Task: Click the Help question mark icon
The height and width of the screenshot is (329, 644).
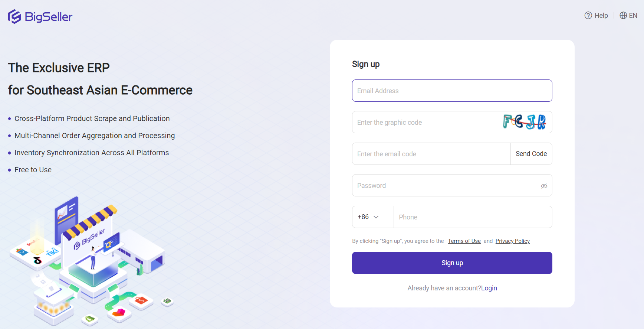Action: coord(588,15)
